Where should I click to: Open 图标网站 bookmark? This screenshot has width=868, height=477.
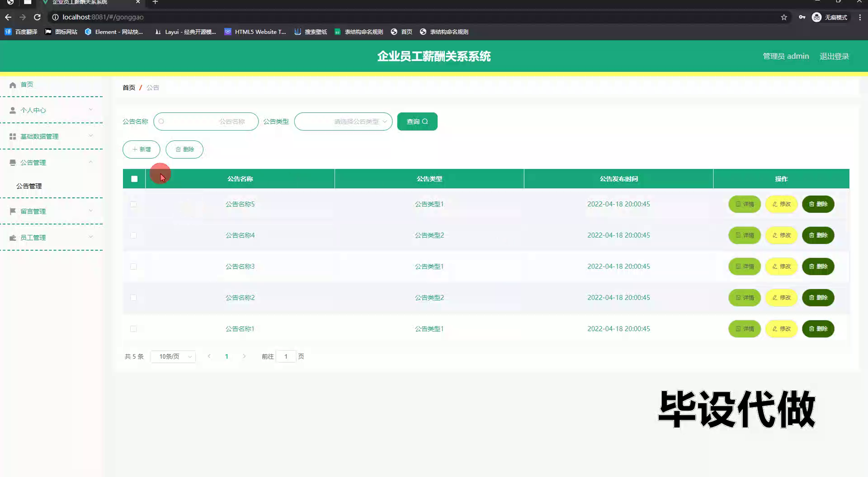[61, 32]
